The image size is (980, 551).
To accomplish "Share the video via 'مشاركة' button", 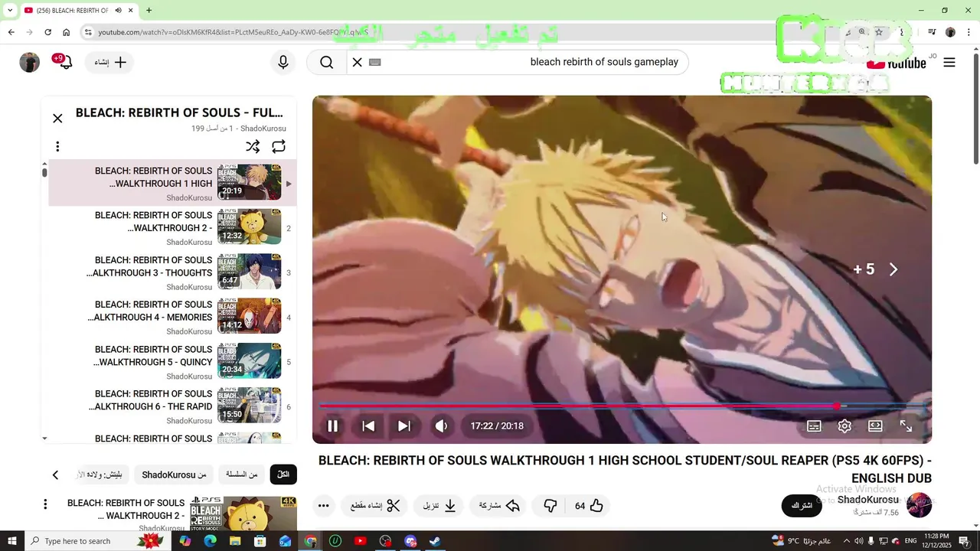I will click(500, 506).
